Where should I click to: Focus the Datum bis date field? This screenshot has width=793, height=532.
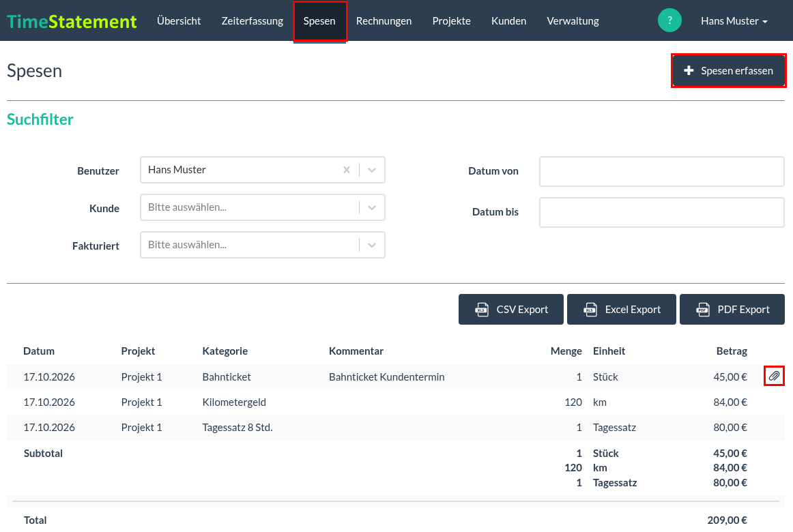(661, 212)
